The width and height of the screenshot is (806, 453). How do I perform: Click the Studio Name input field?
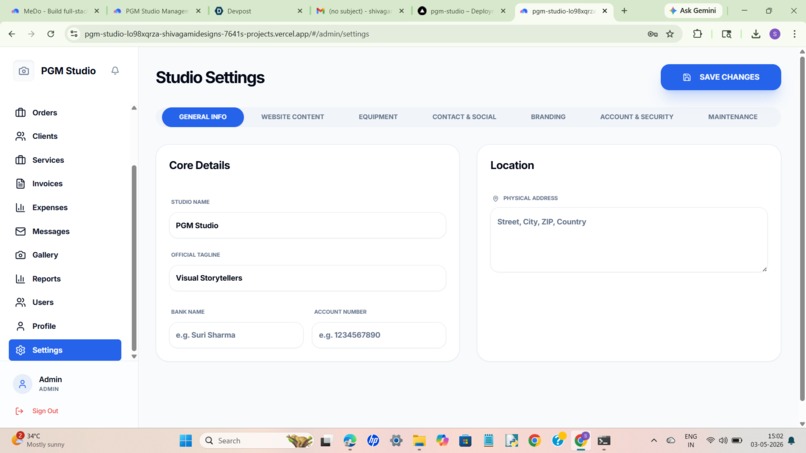[307, 225]
